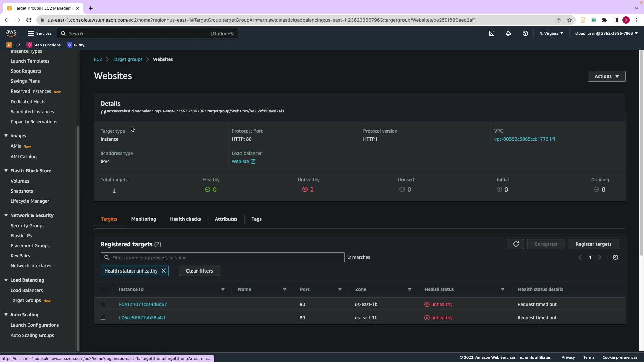Open the AWS CloudShell icon
This screenshot has height=362, width=644.
pos(491,33)
